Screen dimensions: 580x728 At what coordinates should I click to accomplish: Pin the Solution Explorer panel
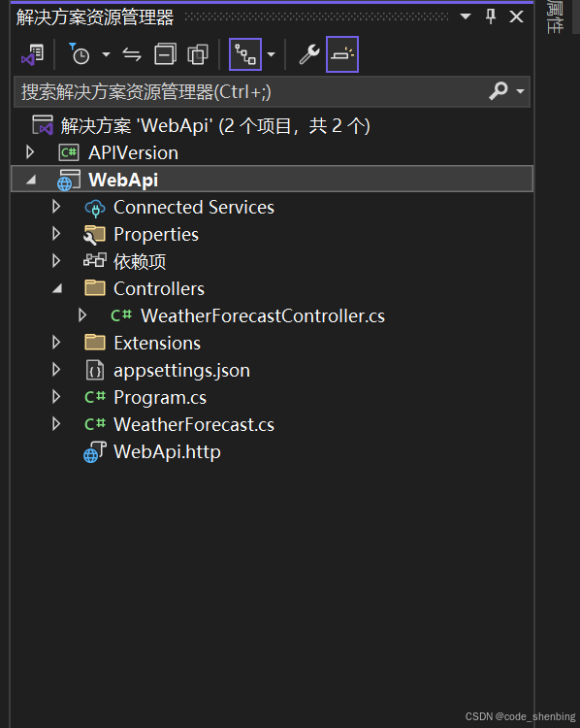(x=491, y=17)
